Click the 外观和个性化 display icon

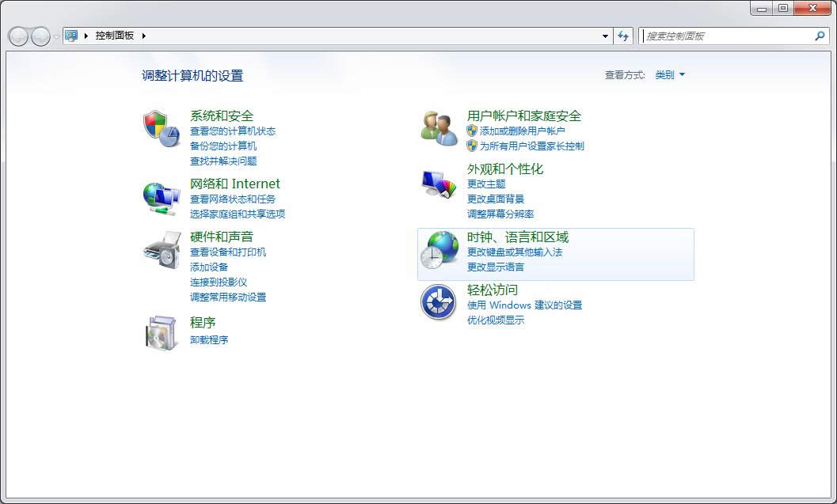point(439,184)
